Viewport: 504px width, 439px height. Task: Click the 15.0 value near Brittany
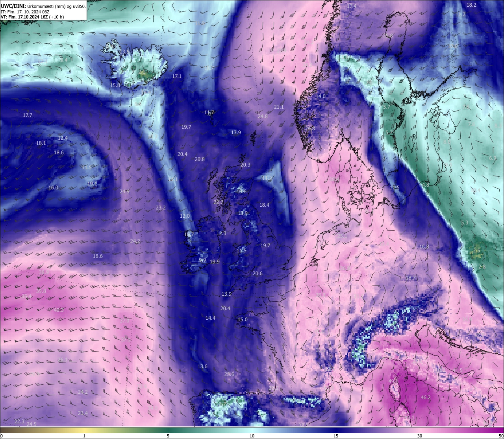243,319
